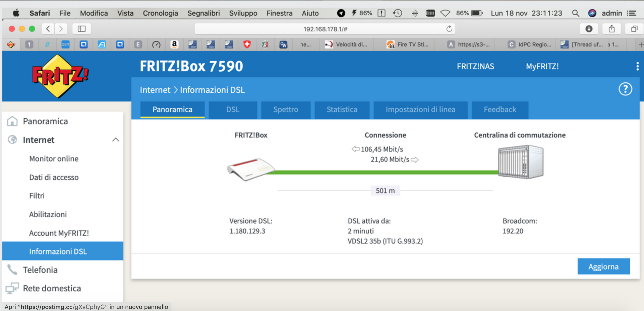Toggle the Safari sidebar

point(81,29)
